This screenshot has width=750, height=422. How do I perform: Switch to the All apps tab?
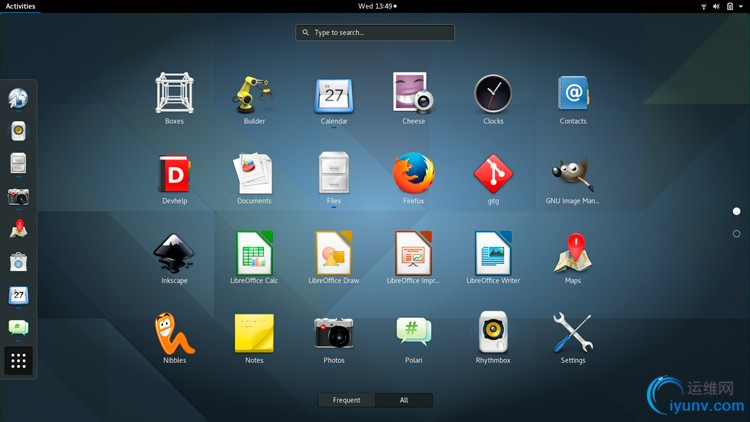pos(404,400)
